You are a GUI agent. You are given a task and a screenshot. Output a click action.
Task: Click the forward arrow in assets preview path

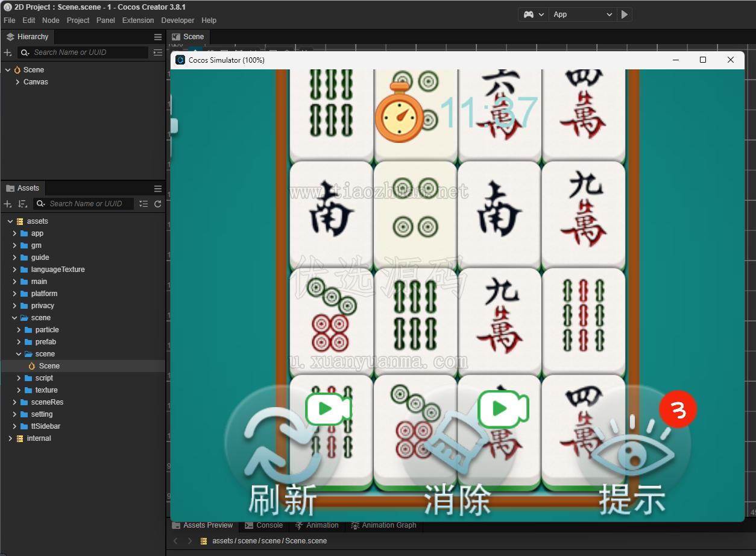(x=190, y=541)
